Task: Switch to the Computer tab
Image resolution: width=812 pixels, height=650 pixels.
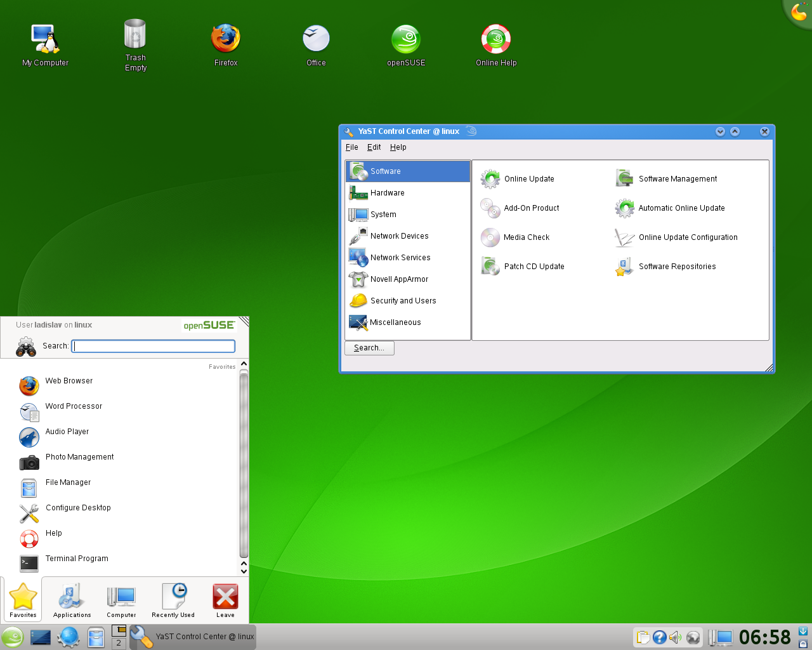Action: pyautogui.click(x=121, y=600)
